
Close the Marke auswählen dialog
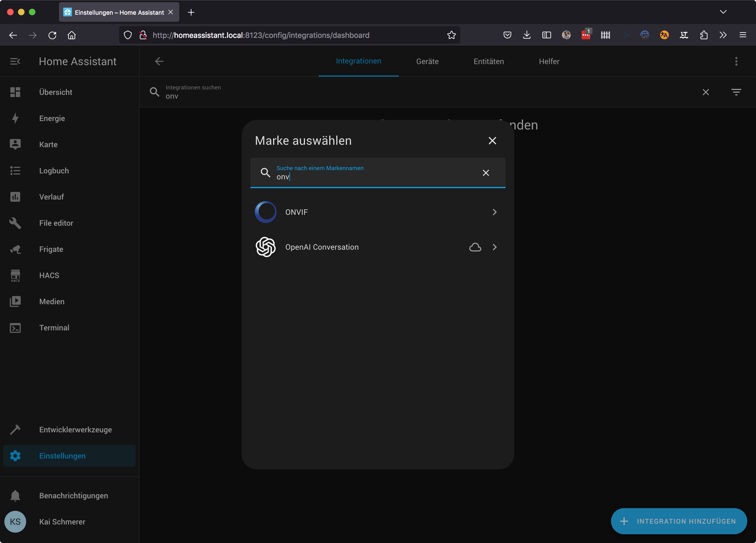[492, 141]
